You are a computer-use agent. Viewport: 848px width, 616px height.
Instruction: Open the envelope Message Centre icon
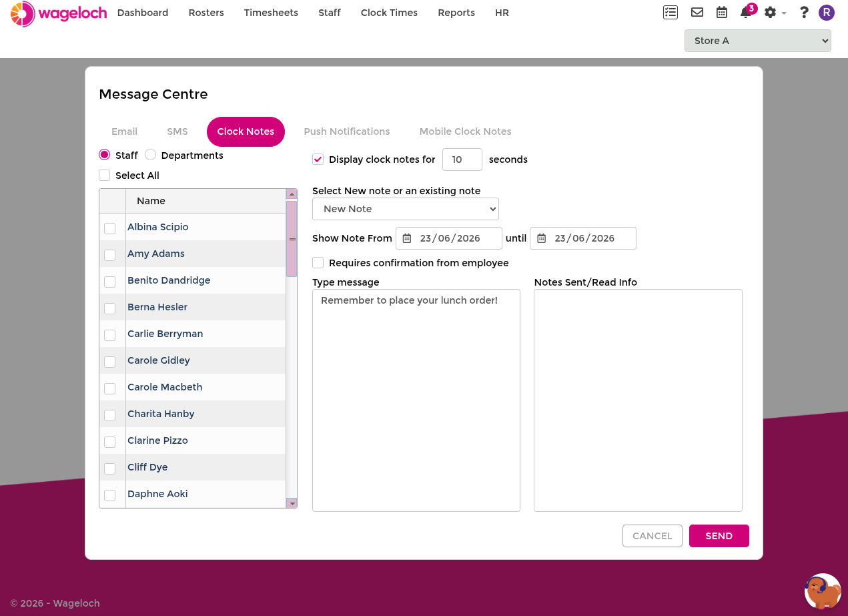(x=697, y=12)
